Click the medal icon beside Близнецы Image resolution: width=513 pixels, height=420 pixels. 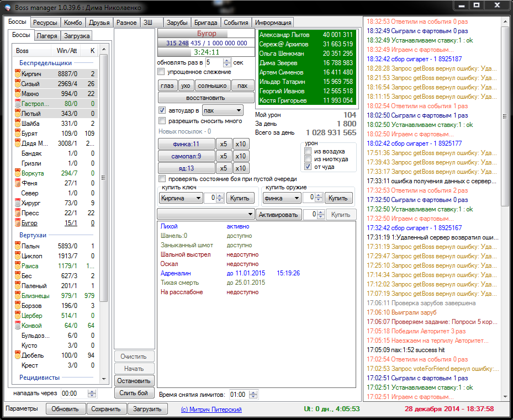point(18,295)
